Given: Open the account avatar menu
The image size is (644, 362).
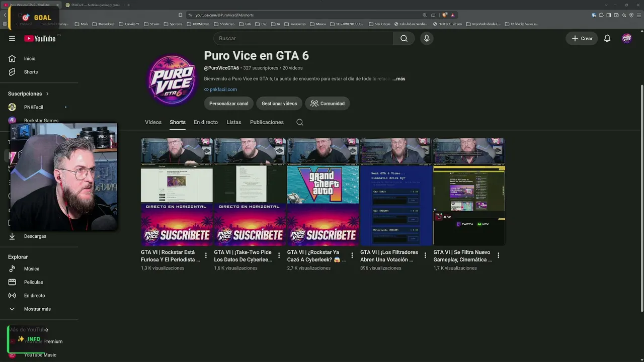Looking at the screenshot, I should click(626, 38).
